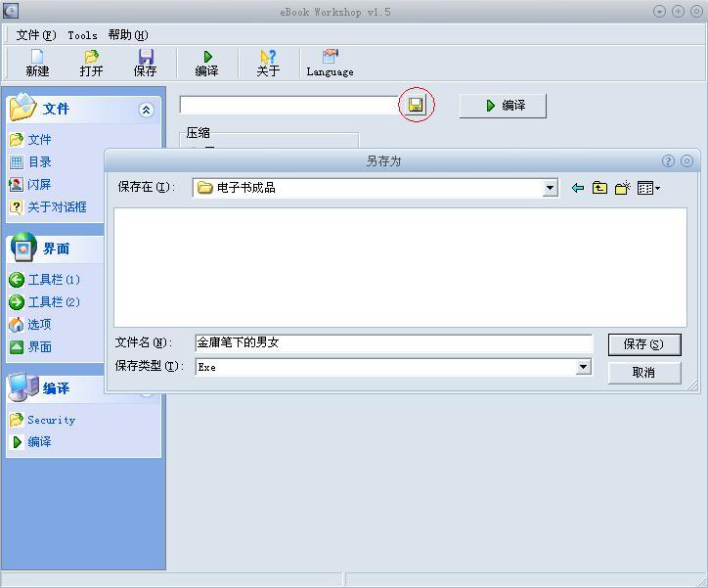
Task: Select 工具栏 (1) in sidebar
Action: 44,280
